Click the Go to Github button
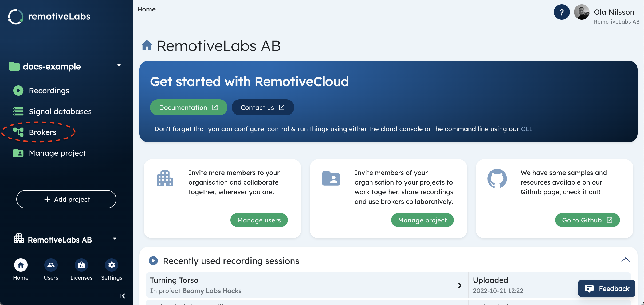Image resolution: width=644 pixels, height=305 pixels. coord(587,220)
